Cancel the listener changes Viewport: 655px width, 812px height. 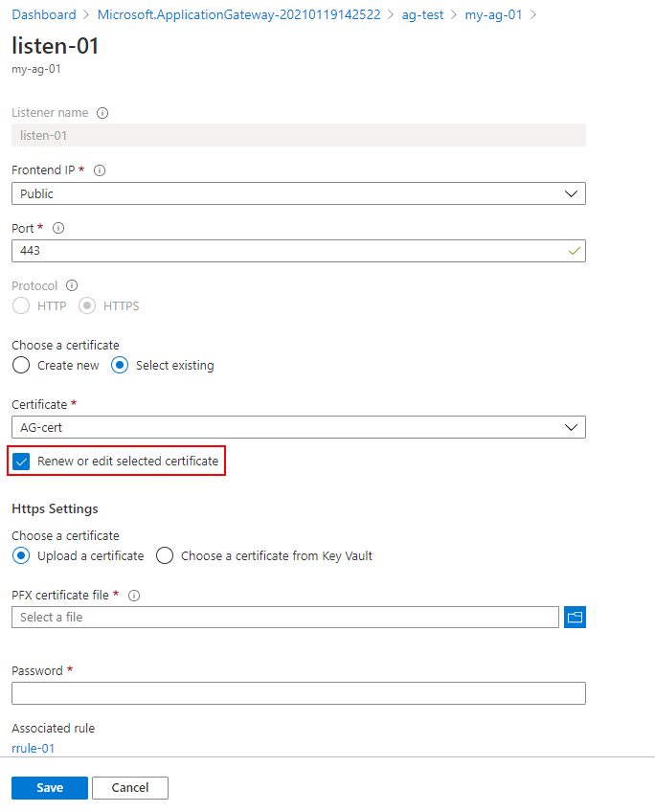point(130,788)
